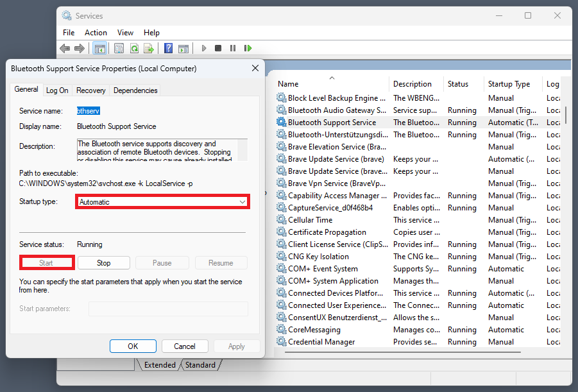The image size is (578, 392).
Task: Click the Stop button in properties dialog
Action: [x=103, y=263]
